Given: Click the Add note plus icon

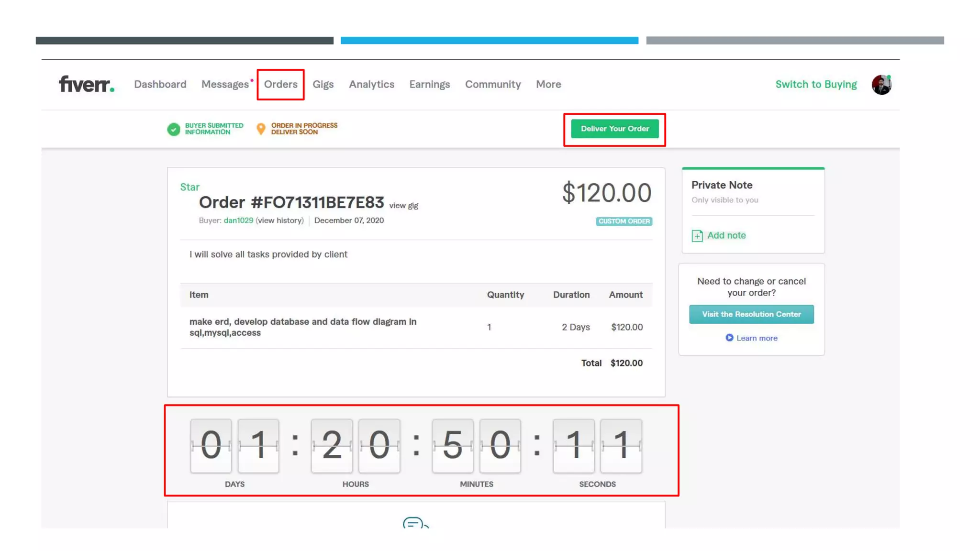Looking at the screenshot, I should point(697,236).
